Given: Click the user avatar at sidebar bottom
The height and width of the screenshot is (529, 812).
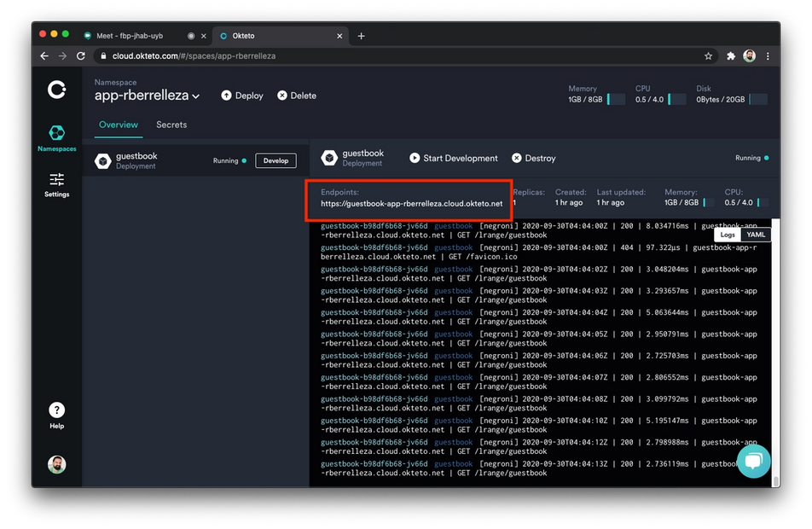Looking at the screenshot, I should [x=56, y=464].
